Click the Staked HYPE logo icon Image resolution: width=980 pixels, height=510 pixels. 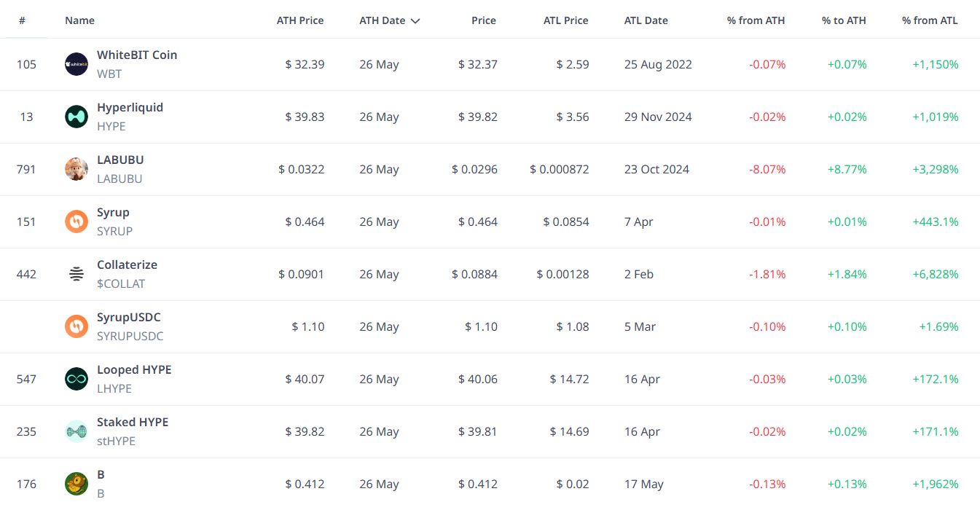tap(77, 431)
